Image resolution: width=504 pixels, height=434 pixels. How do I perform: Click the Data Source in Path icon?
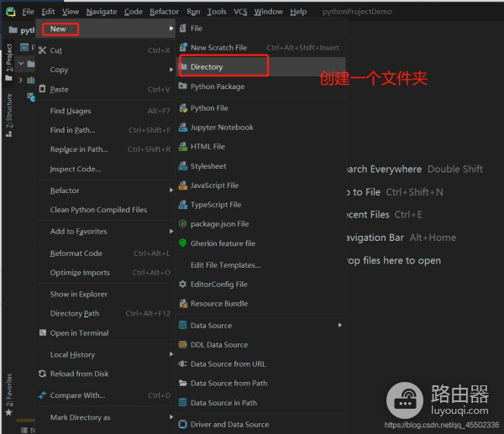[x=182, y=402]
